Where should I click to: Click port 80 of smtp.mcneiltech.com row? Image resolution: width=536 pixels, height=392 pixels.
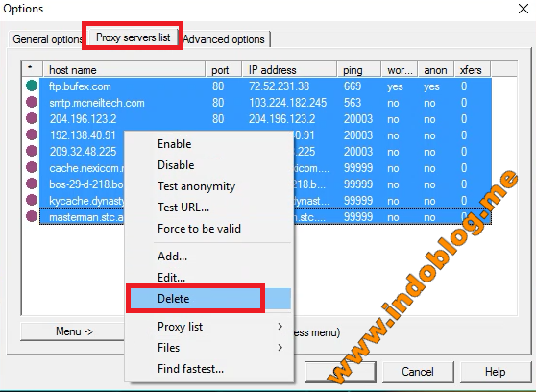(218, 103)
